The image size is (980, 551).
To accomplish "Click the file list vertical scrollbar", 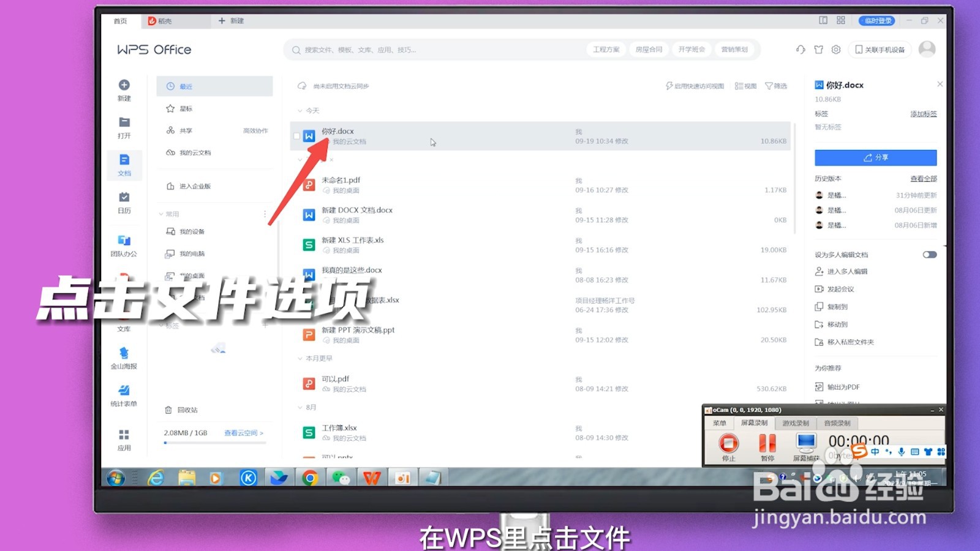I will click(794, 178).
